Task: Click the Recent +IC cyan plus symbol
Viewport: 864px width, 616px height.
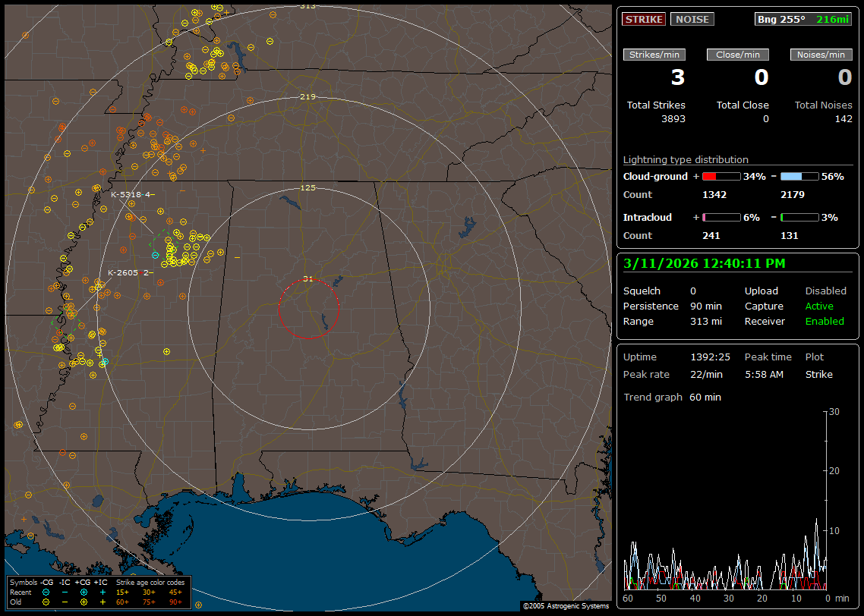Action: 102,592
